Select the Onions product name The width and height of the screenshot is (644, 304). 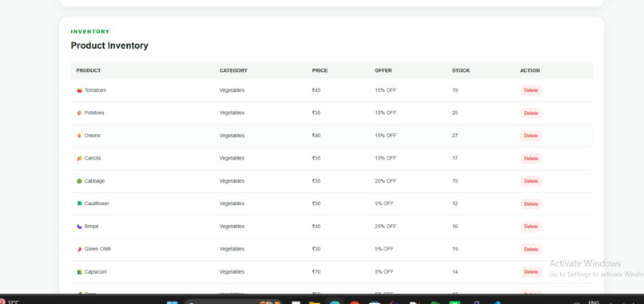click(92, 136)
